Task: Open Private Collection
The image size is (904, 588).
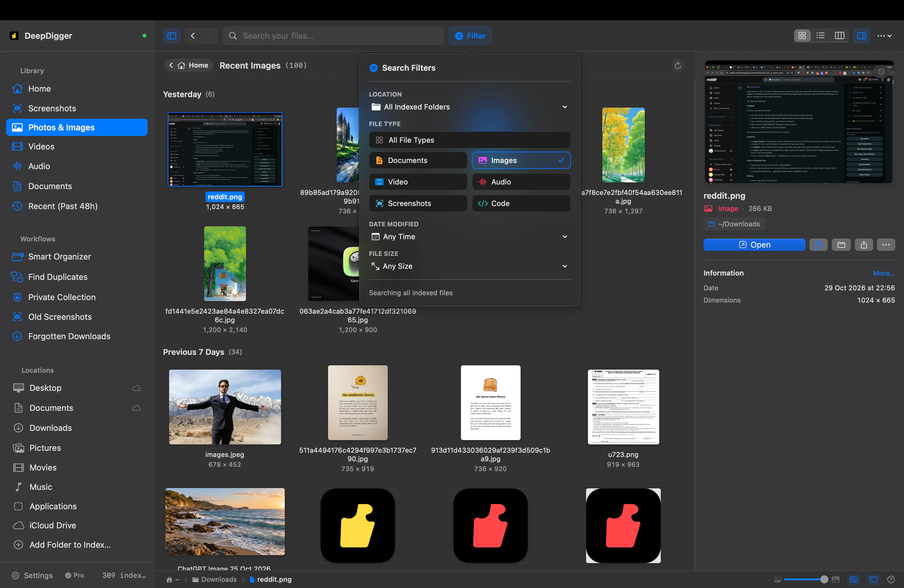Action: 77,297
